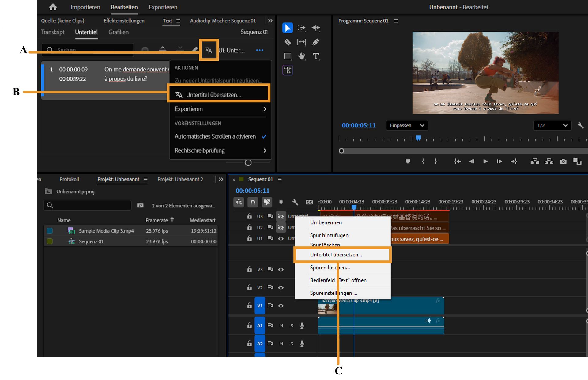Select the Pen tool
Image resolution: width=588 pixels, height=380 pixels.
[316, 42]
